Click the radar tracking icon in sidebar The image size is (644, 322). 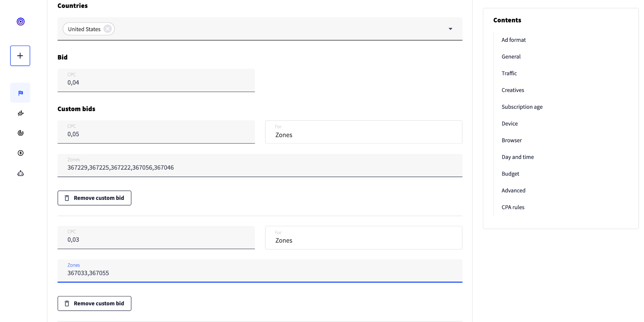coord(20,133)
